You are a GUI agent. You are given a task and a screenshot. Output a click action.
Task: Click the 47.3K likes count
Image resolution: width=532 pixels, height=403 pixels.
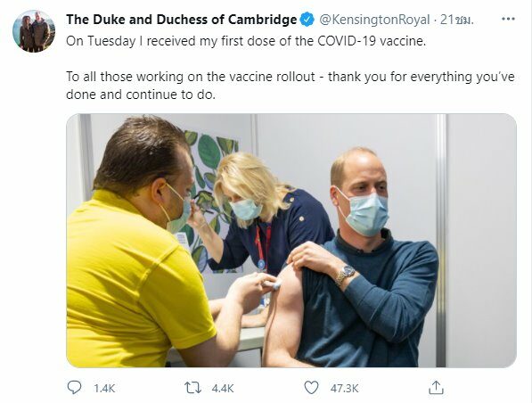pyautogui.click(x=344, y=388)
